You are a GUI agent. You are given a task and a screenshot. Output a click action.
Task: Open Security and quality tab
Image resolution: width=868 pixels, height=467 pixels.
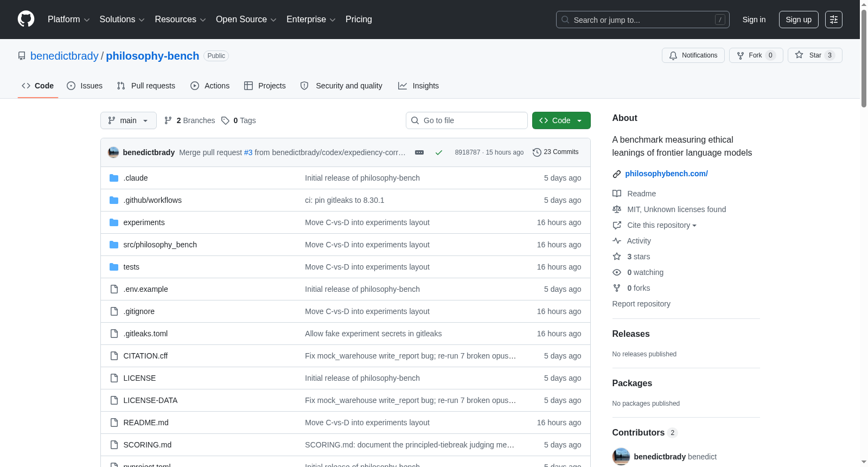(341, 86)
